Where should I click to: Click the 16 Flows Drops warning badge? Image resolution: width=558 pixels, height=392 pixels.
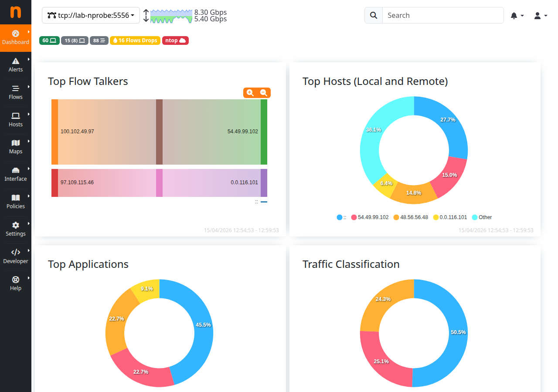(135, 40)
